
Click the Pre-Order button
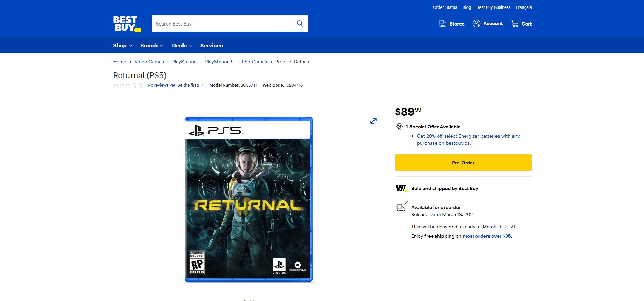(463, 163)
